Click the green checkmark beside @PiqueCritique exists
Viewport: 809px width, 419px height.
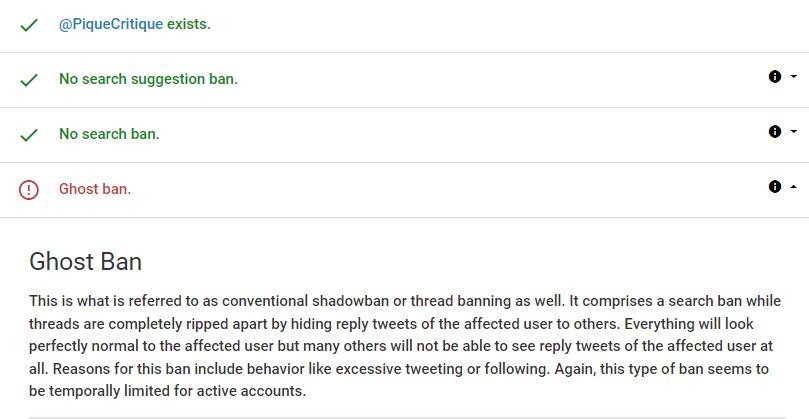pos(29,25)
